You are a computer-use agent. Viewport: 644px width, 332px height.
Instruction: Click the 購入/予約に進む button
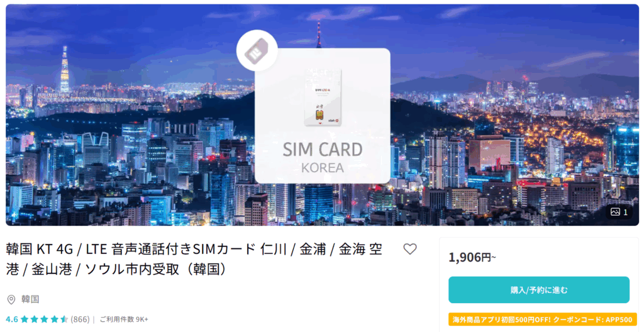click(x=538, y=290)
